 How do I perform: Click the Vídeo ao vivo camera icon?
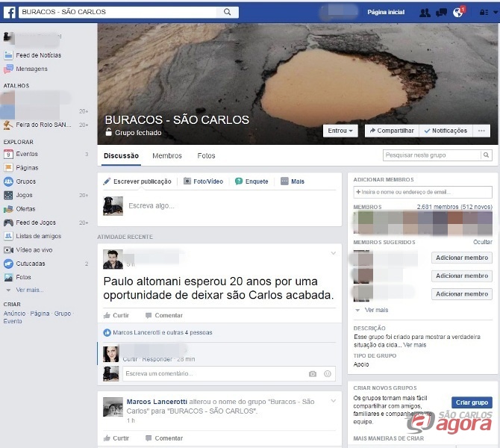[8, 250]
